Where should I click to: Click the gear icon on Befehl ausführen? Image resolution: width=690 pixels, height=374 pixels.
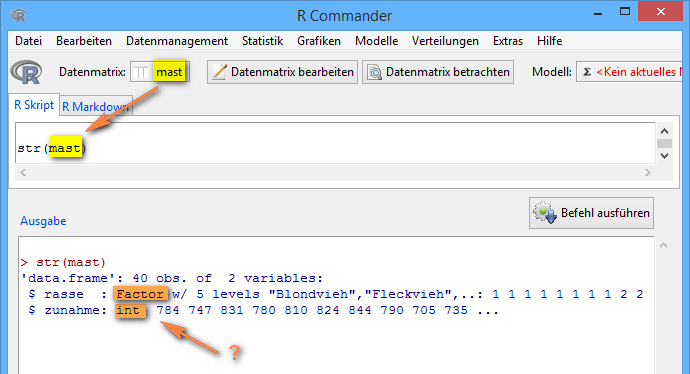545,213
